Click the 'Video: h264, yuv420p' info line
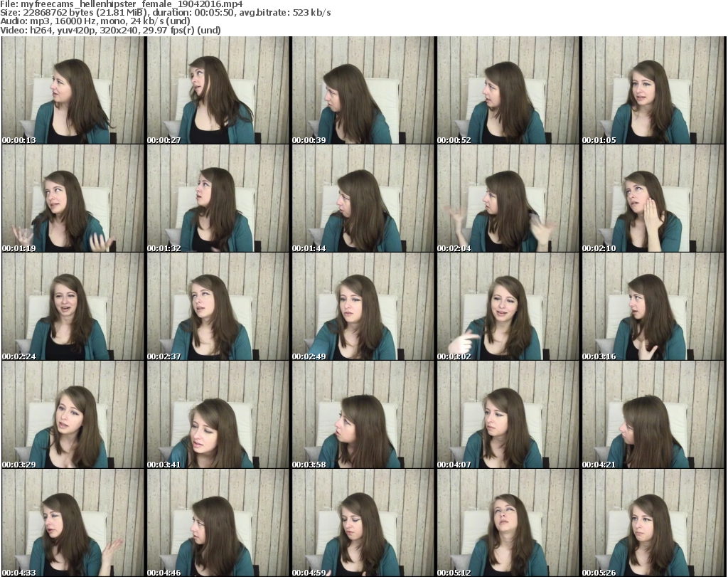The image size is (728, 577). point(110,30)
